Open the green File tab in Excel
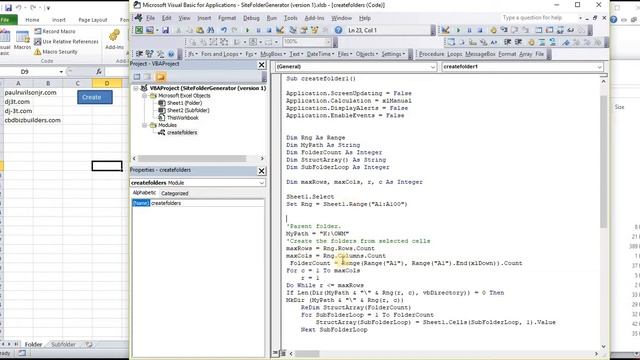Image resolution: width=640 pixels, height=360 pixels. [8, 20]
